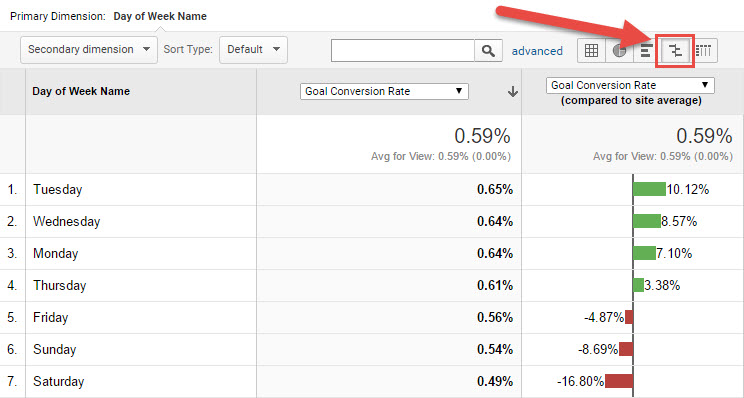Select the Saturday row label

[58, 381]
